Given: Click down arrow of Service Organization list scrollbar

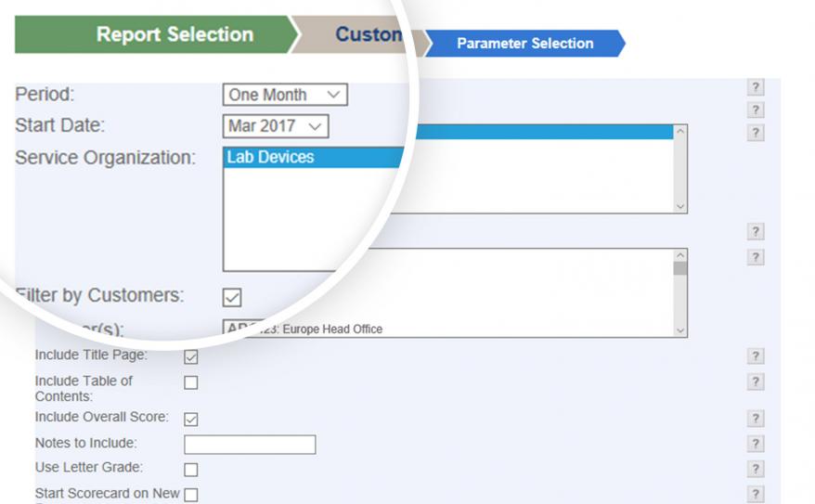Looking at the screenshot, I should click(x=680, y=206).
